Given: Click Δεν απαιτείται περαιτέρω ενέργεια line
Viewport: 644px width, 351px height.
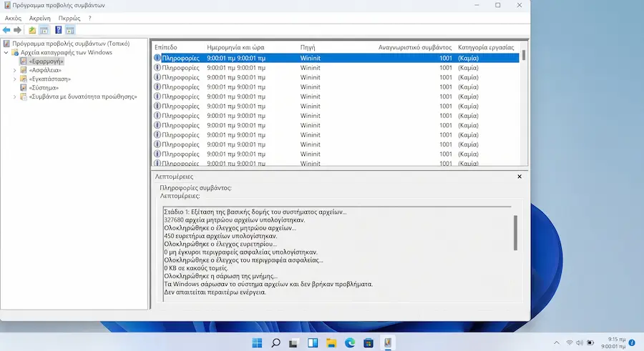Looking at the screenshot, I should [215, 292].
